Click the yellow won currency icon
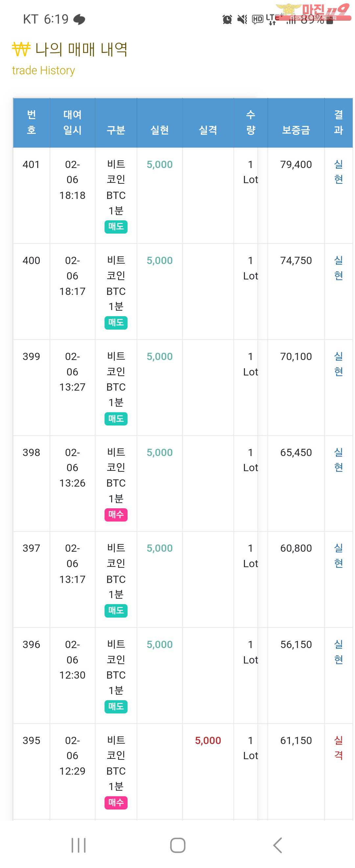 coord(21,49)
